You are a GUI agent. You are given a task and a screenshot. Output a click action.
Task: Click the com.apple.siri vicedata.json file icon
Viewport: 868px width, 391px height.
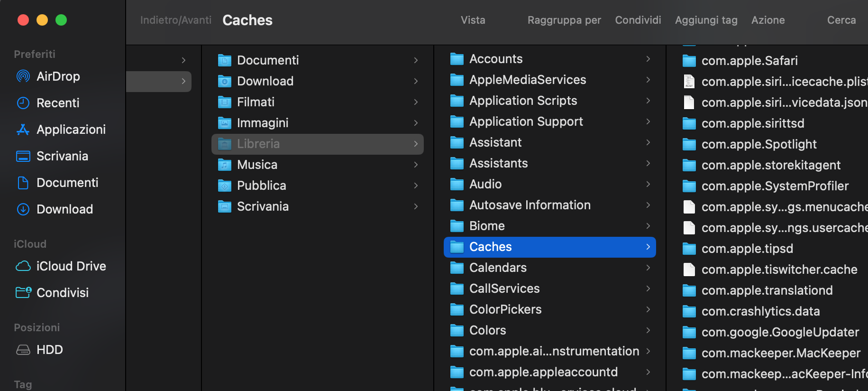[x=689, y=102]
